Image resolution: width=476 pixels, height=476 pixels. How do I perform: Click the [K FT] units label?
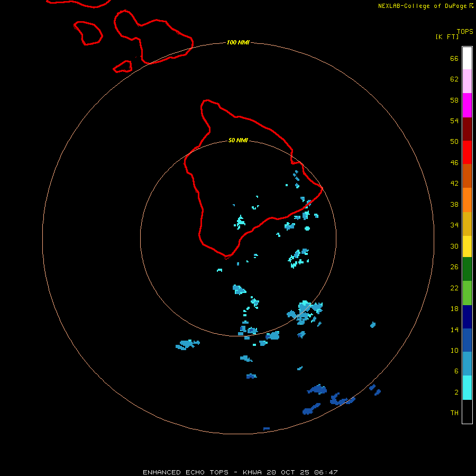[x=447, y=36]
